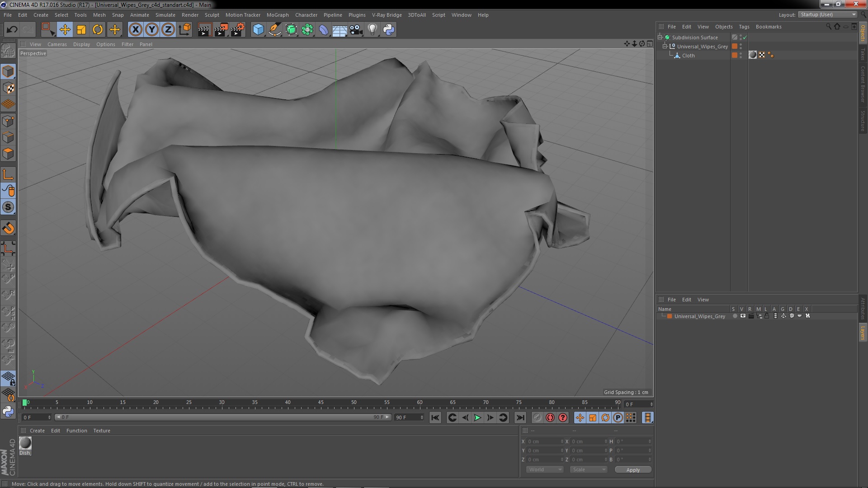Viewport: 868px width, 488px height.
Task: Open the Sculpt menu
Action: click(212, 15)
